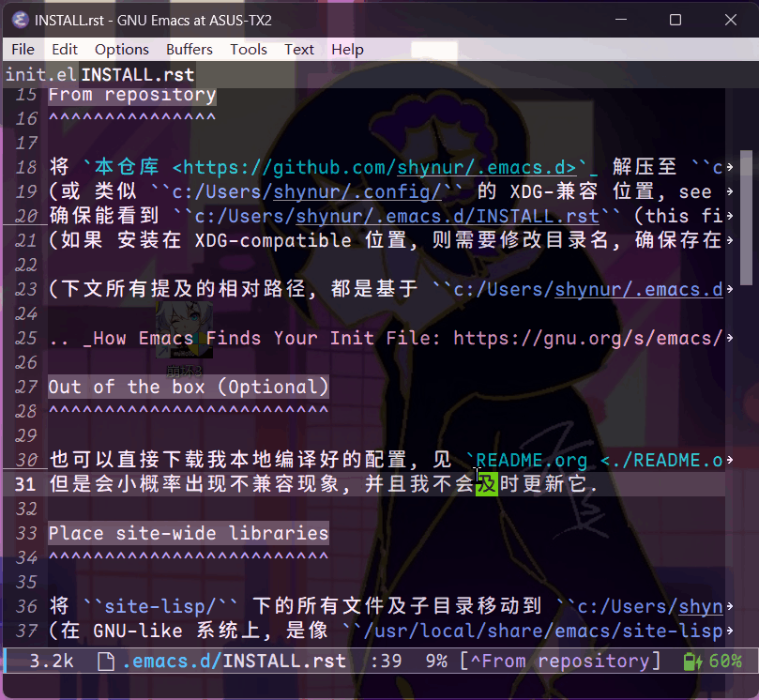Click the ``site-lisp/`` text on line 36
The image size is (759, 700).
(x=160, y=606)
